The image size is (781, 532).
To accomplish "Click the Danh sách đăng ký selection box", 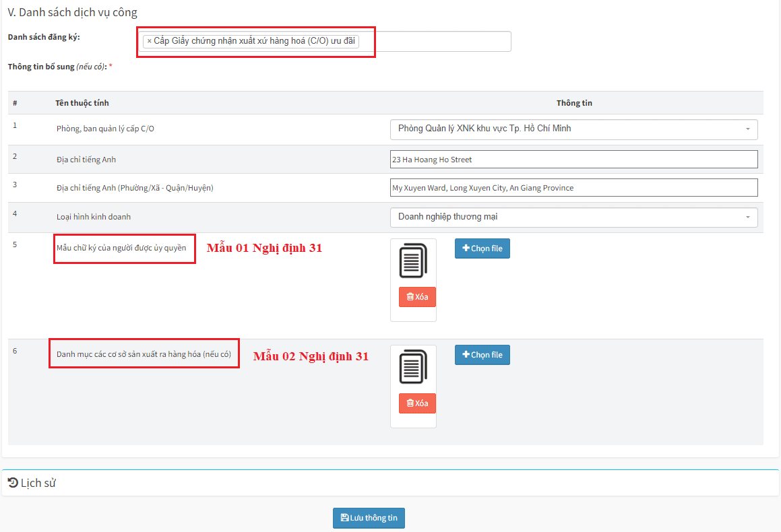I will tap(325, 41).
